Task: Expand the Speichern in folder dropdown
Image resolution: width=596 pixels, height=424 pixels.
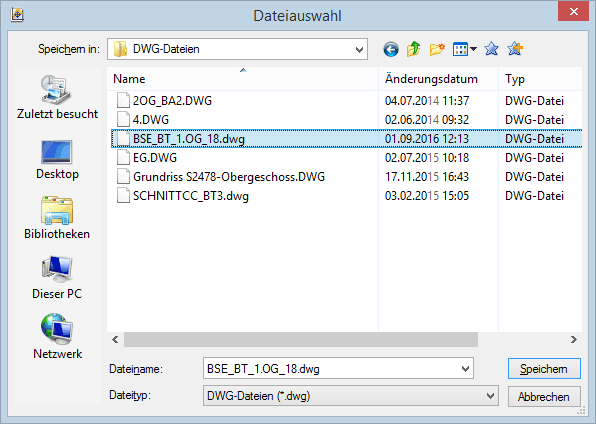Action: point(359,49)
